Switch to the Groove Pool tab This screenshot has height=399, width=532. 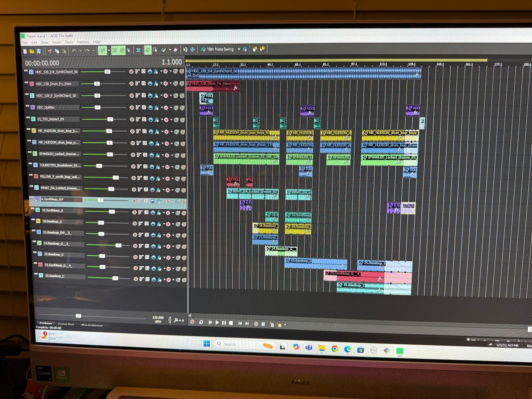tap(66, 324)
